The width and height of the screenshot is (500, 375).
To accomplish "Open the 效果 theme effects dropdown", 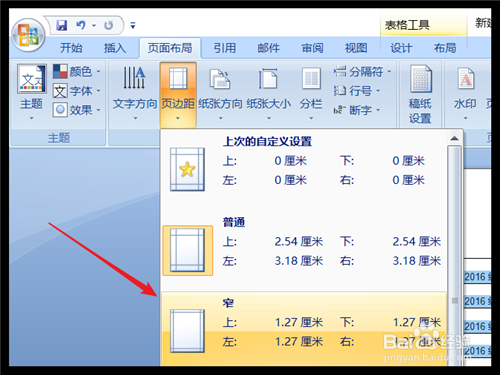I will coord(77,110).
